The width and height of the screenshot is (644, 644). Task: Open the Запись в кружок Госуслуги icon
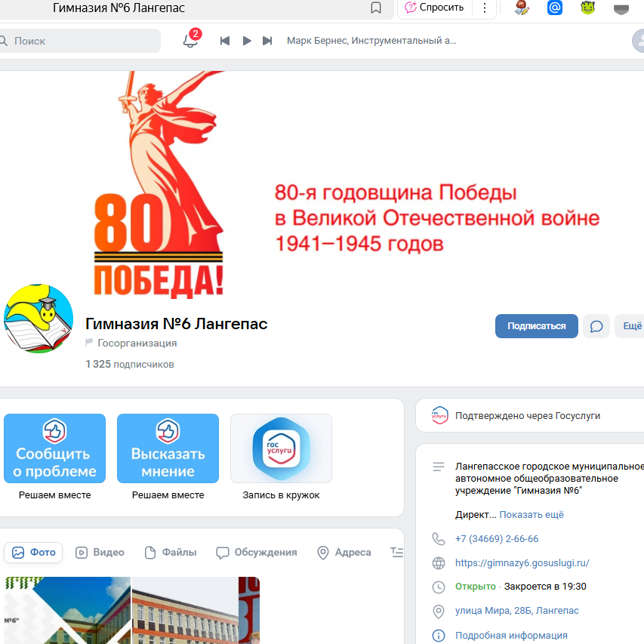point(281,448)
